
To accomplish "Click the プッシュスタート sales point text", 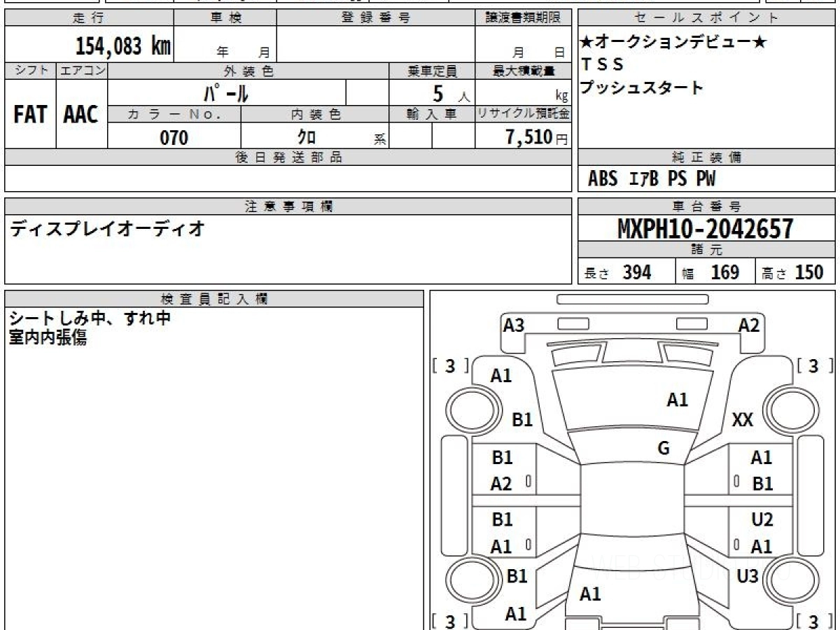I will pos(642,88).
